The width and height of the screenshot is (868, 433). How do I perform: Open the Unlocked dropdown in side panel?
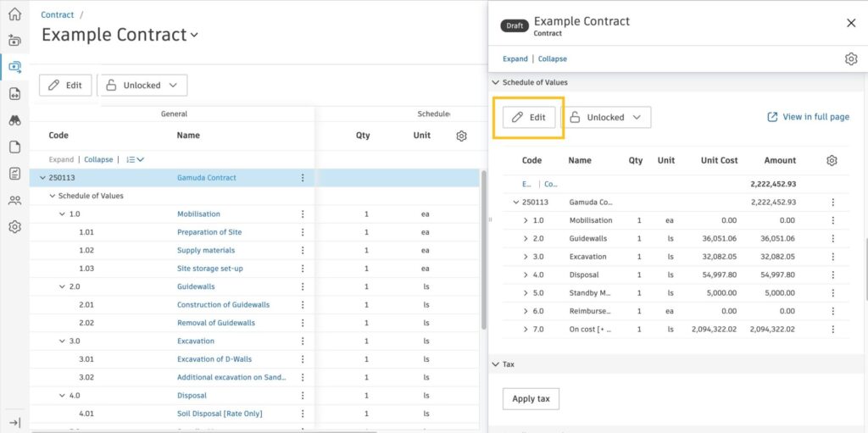tap(606, 118)
